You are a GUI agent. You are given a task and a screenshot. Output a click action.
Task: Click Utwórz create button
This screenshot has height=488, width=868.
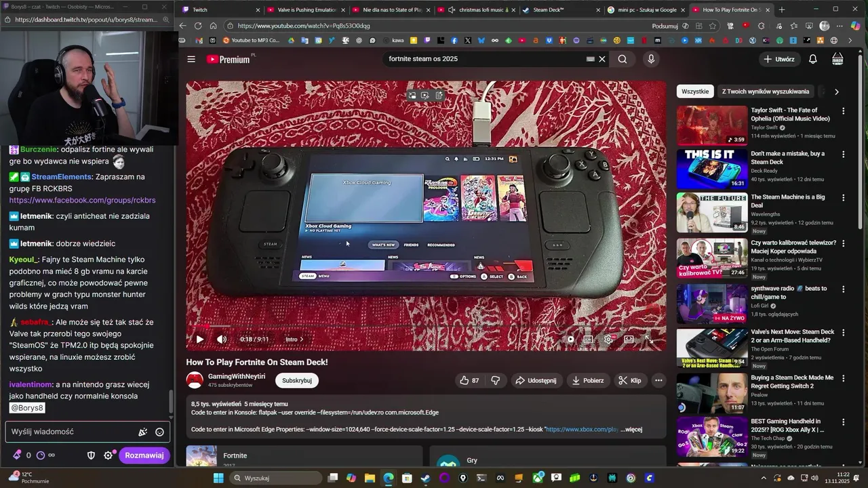(x=778, y=59)
